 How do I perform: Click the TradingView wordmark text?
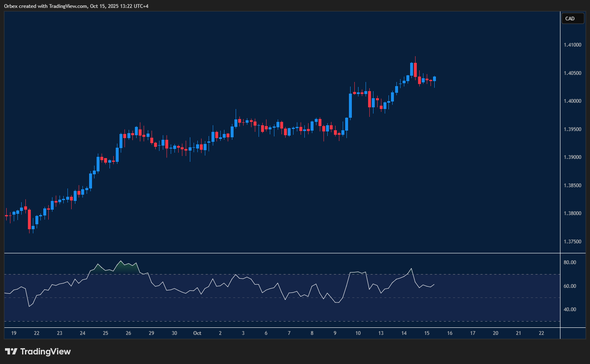point(45,352)
